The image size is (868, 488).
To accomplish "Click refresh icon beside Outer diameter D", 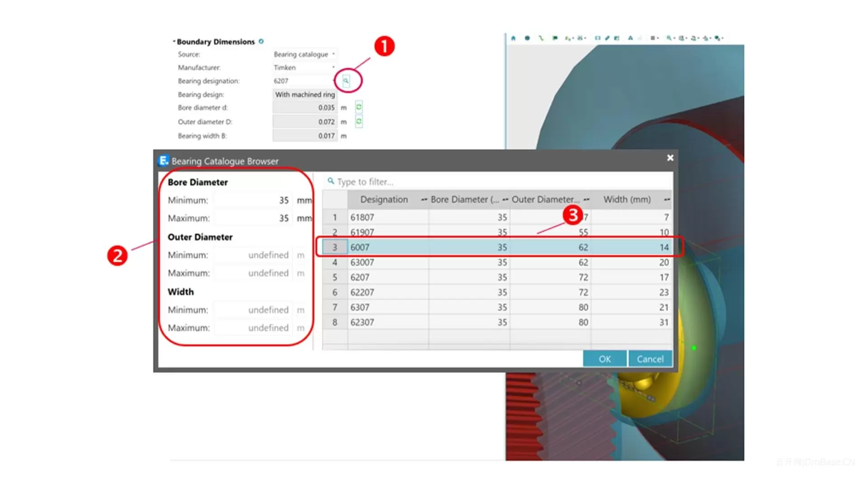I will coord(359,122).
